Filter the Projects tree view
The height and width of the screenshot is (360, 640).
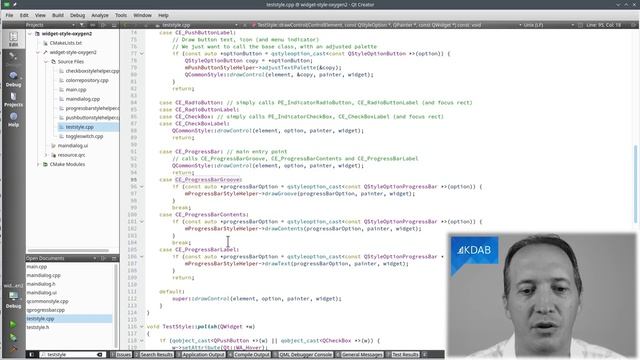(x=82, y=25)
